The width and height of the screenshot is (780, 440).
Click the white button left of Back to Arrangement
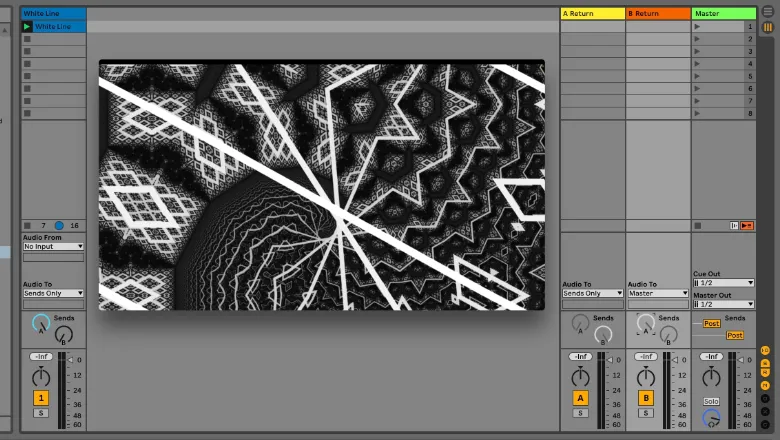pyautogui.click(x=734, y=226)
